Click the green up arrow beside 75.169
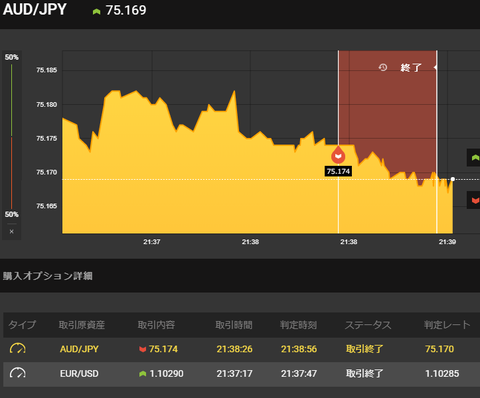The image size is (480, 398). [x=96, y=12]
